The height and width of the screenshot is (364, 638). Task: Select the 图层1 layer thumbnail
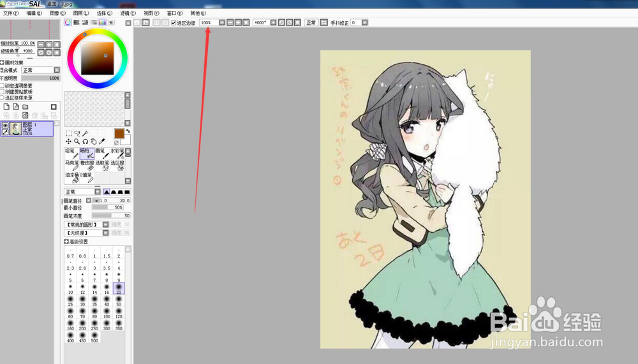coord(16,129)
